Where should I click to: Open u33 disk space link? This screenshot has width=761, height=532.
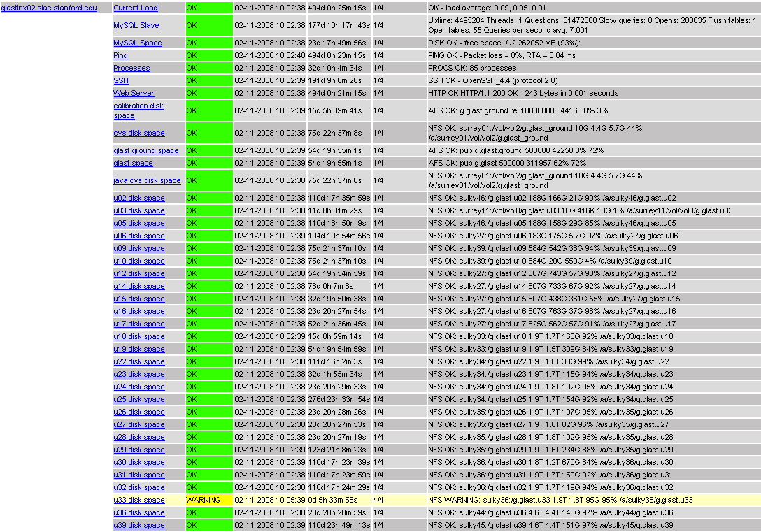point(139,501)
